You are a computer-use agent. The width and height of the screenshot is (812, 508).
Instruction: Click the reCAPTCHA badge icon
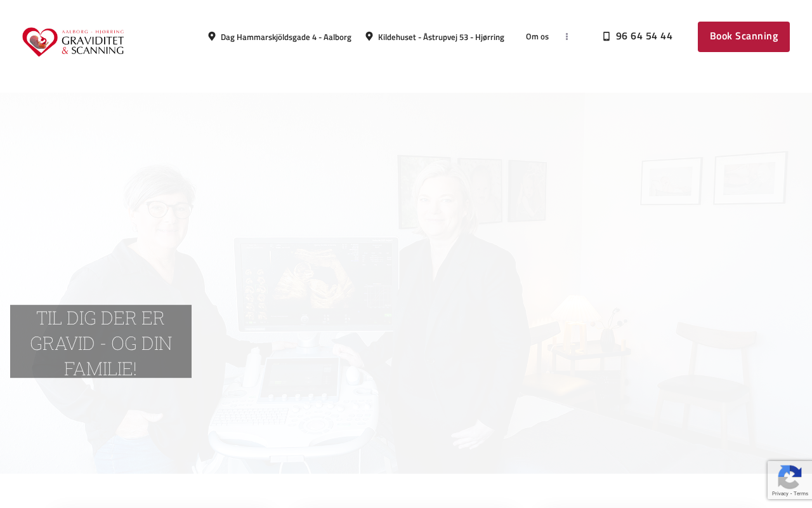[x=789, y=477]
